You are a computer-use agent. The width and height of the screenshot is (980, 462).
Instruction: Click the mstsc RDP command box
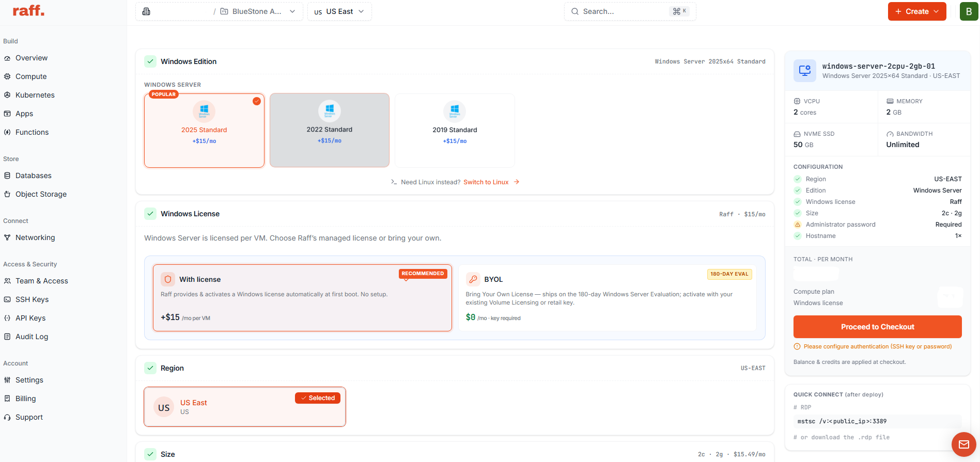coord(878,421)
